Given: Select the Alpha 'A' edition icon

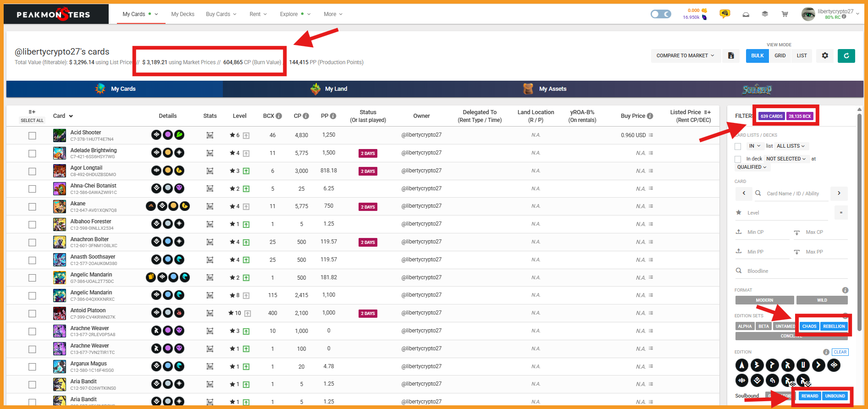Looking at the screenshot, I should point(742,365).
